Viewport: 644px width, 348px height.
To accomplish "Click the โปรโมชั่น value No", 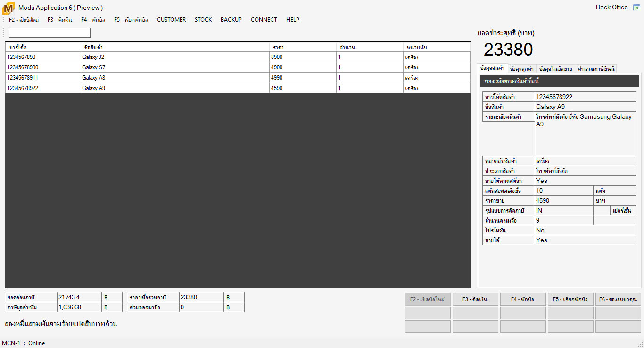I will click(x=585, y=231).
